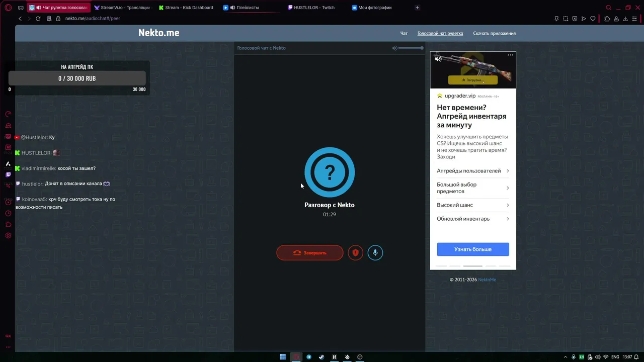This screenshot has height=362, width=644.
Task: Bookmark this page with heart icon
Action: (x=593, y=19)
